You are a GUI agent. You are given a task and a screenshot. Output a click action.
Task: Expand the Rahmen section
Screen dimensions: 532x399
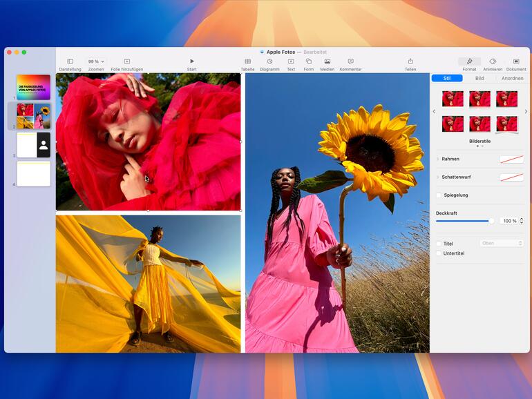click(x=438, y=159)
